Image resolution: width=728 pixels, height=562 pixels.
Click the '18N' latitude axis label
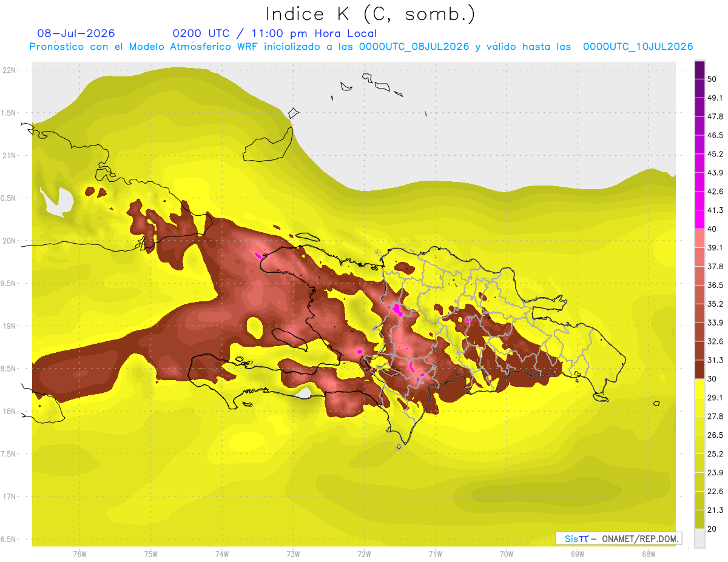10,412
